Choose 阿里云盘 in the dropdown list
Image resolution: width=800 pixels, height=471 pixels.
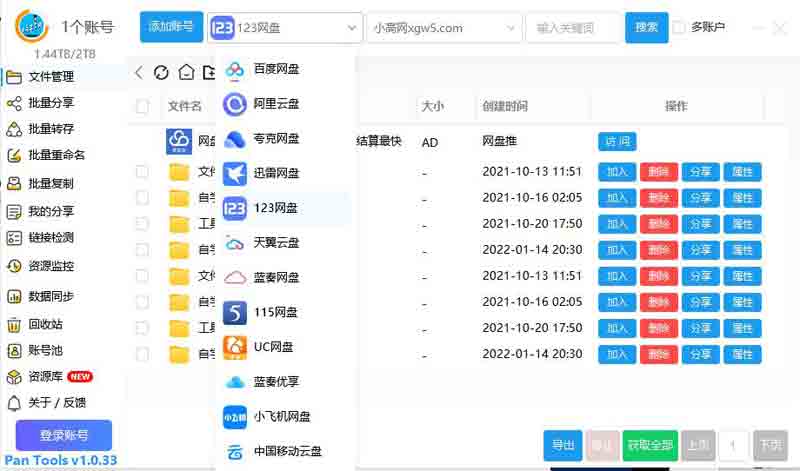tap(276, 104)
